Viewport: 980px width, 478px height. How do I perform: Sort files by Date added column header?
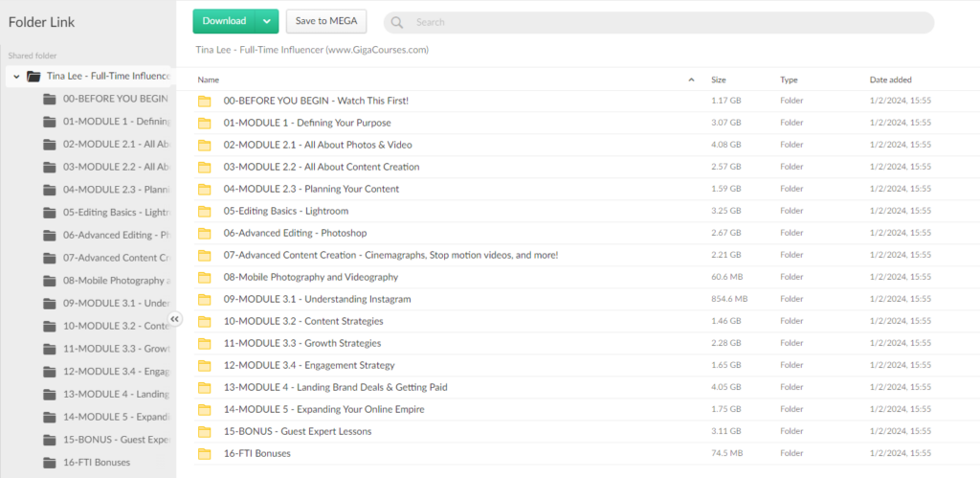[x=890, y=80]
